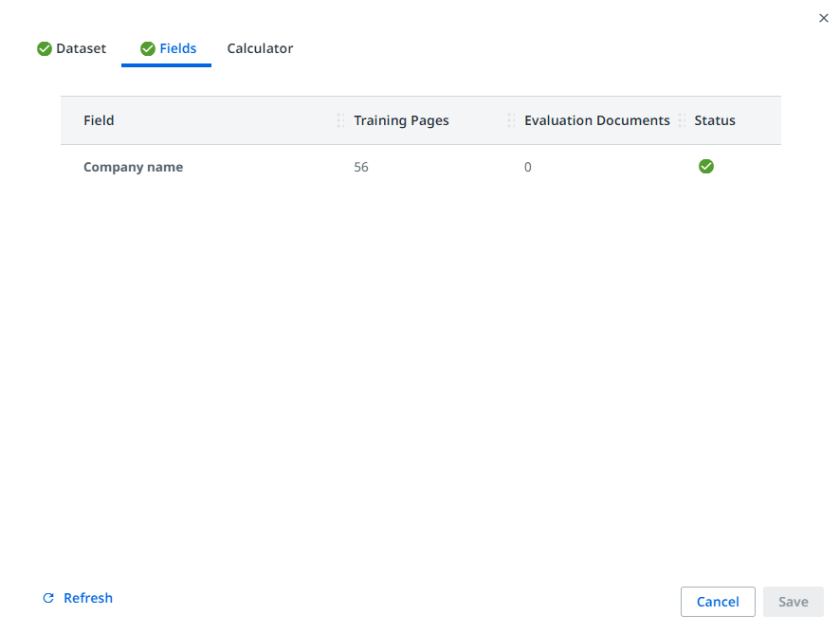Image resolution: width=840 pixels, height=633 pixels.
Task: Click the 56 training pages value
Action: (x=361, y=167)
